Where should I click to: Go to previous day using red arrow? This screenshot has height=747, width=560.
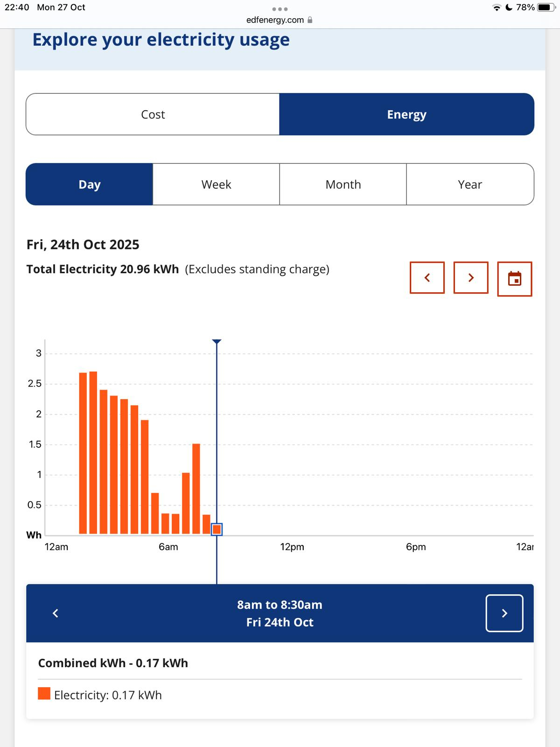427,278
